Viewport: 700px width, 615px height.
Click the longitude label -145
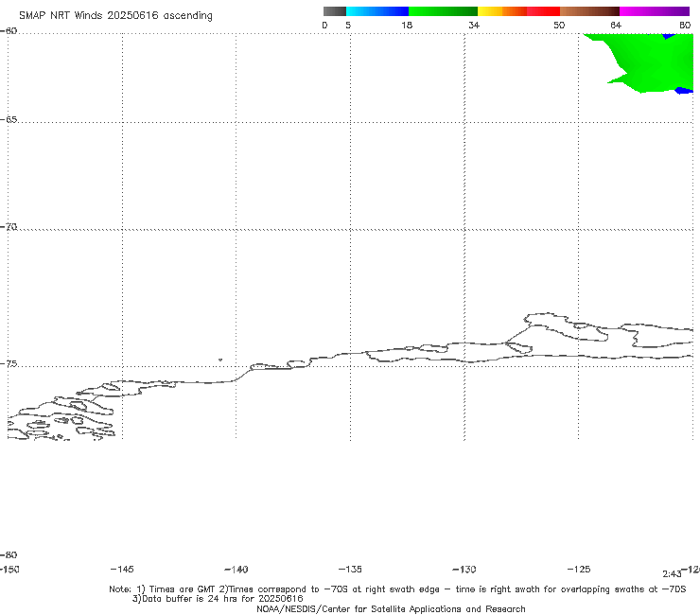click(x=122, y=569)
